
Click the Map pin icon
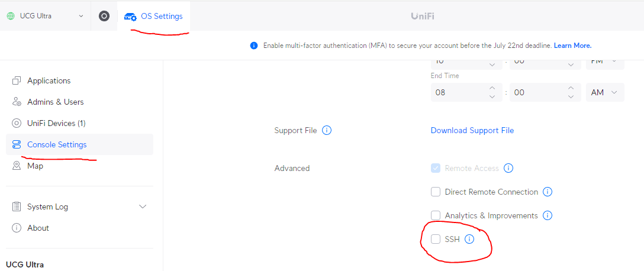pyautogui.click(x=17, y=166)
